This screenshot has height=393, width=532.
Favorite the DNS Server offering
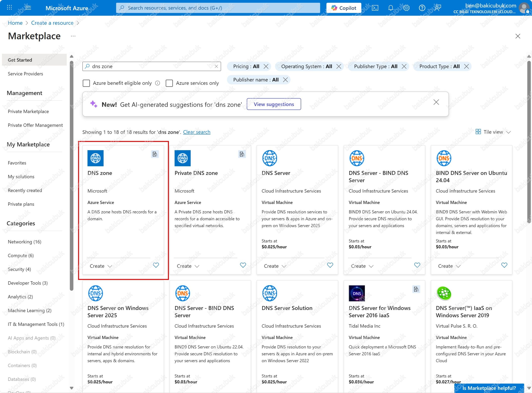pyautogui.click(x=330, y=265)
